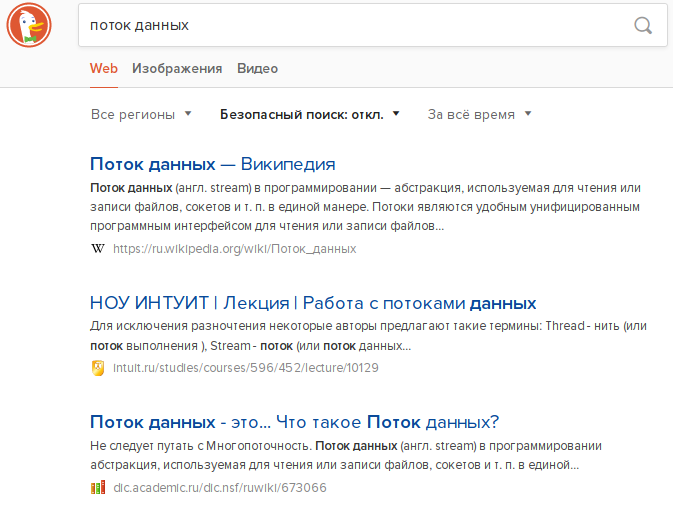The height and width of the screenshot is (514, 673).
Task: Select the Web tab
Action: click(104, 69)
